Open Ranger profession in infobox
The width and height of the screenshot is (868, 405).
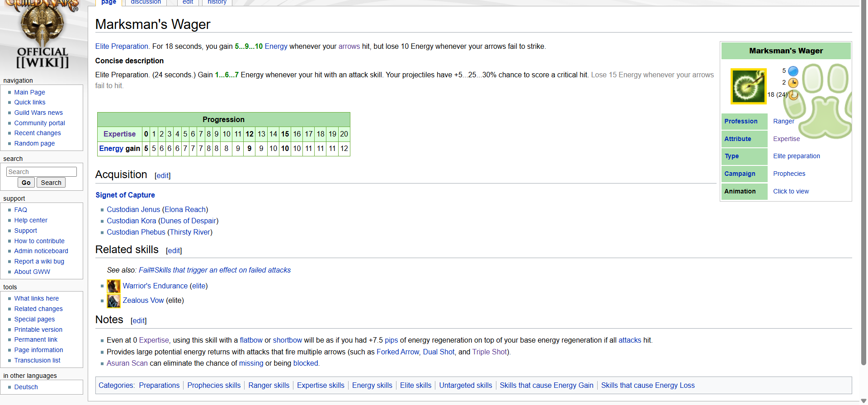click(x=783, y=121)
